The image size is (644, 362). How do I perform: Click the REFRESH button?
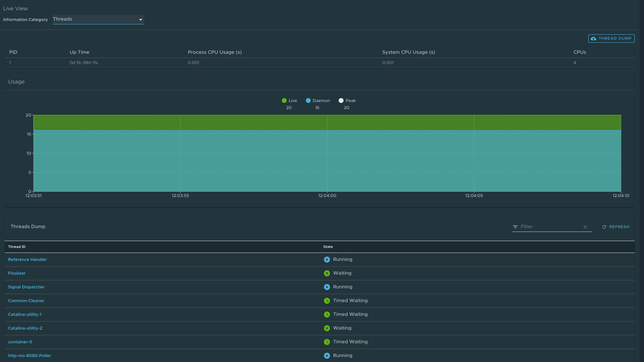[x=616, y=227]
